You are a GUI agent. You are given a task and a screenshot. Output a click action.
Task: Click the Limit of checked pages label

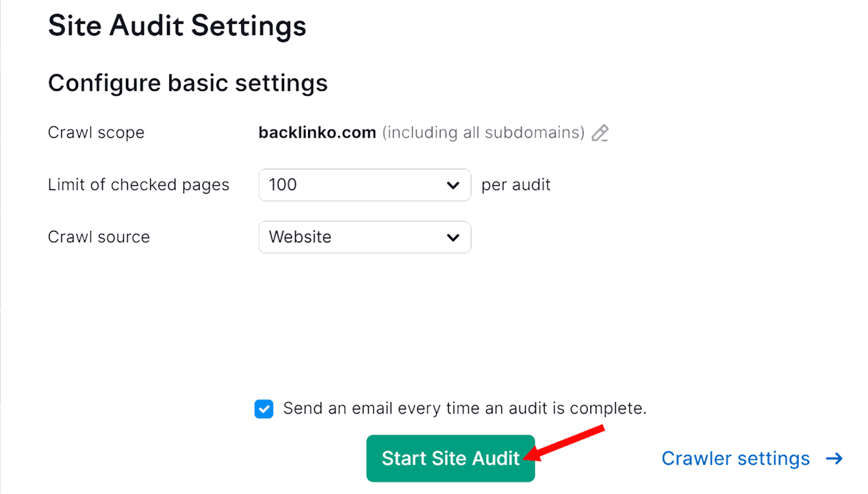138,185
